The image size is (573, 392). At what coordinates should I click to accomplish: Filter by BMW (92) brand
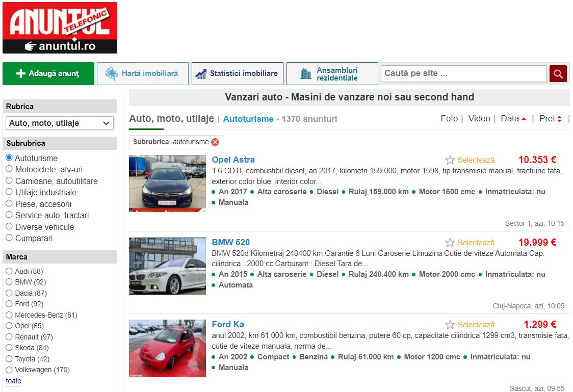point(9,282)
